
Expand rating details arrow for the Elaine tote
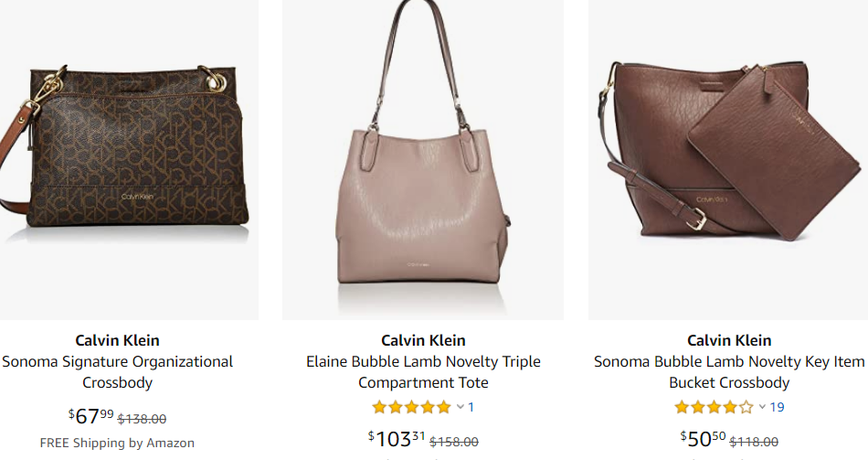point(460,407)
